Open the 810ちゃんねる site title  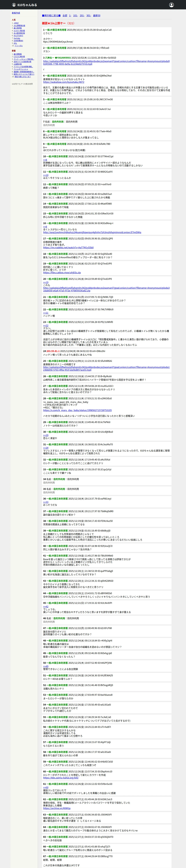[27, 5]
